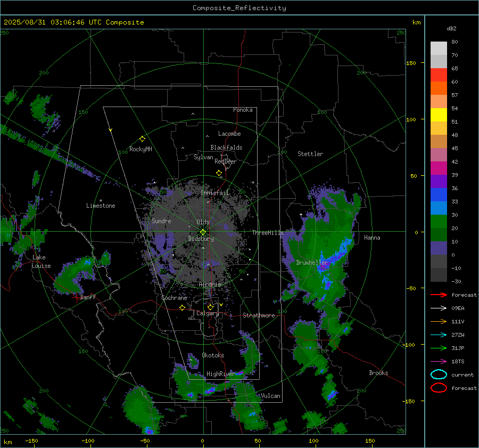Click the Lacombe label
Screen dimensions: 479x448
pyautogui.click(x=229, y=134)
